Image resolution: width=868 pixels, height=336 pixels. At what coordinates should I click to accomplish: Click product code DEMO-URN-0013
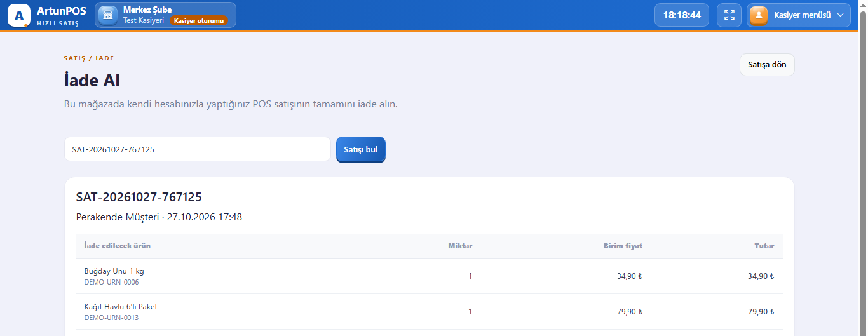pyautogui.click(x=111, y=318)
